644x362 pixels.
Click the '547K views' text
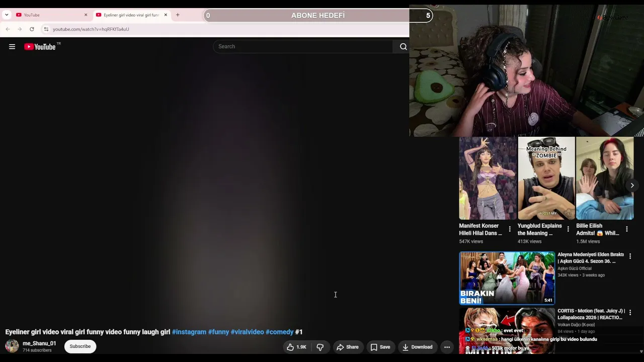[x=471, y=241]
